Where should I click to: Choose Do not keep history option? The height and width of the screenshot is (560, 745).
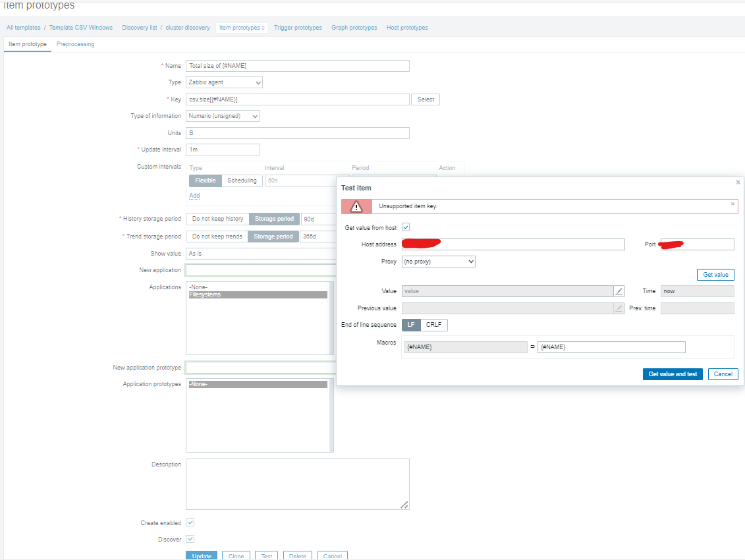tap(217, 219)
